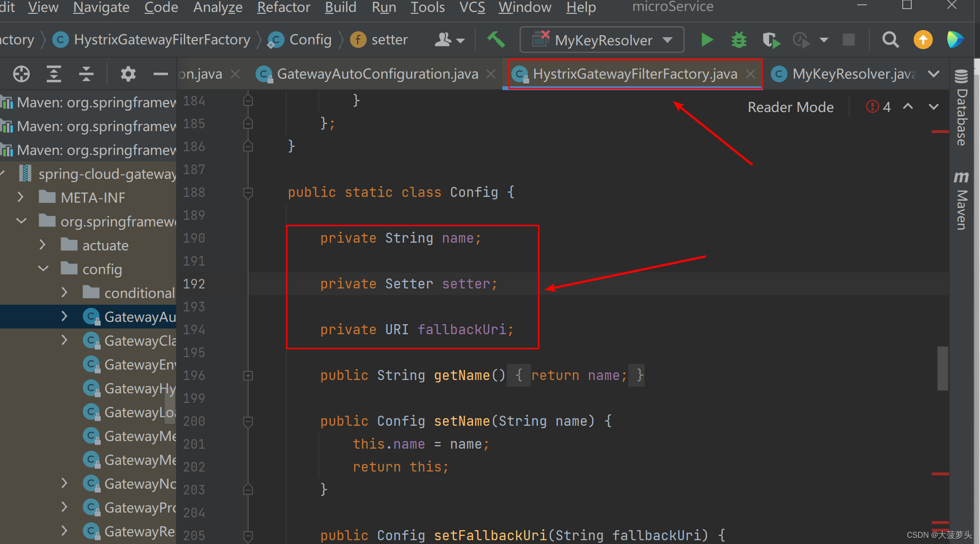
Task: Expand the conditional folder
Action: click(x=64, y=292)
